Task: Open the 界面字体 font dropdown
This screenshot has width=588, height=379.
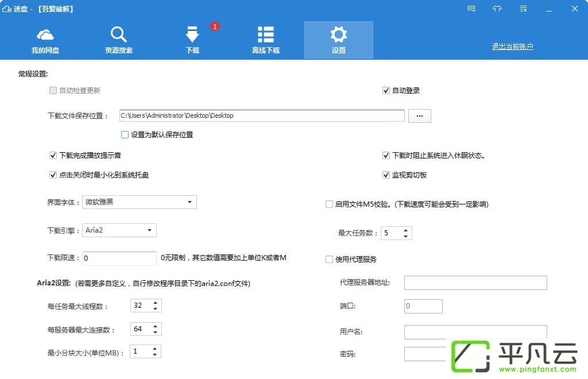Action: pos(140,202)
